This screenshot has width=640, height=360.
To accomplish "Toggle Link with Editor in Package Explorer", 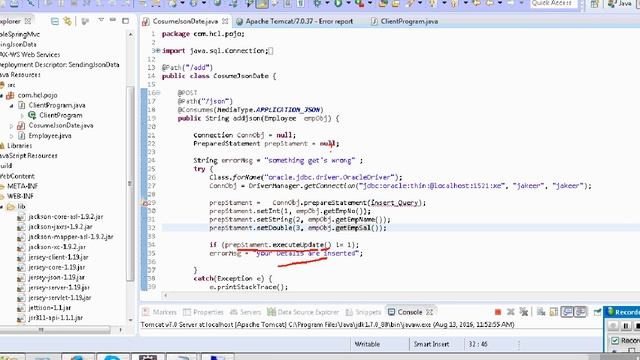I will (x=67, y=21).
